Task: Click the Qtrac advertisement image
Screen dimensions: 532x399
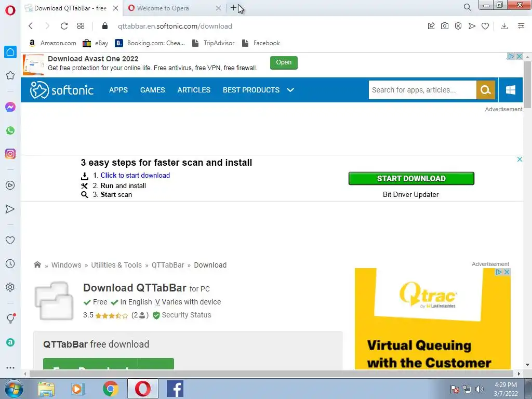Action: coord(433,319)
